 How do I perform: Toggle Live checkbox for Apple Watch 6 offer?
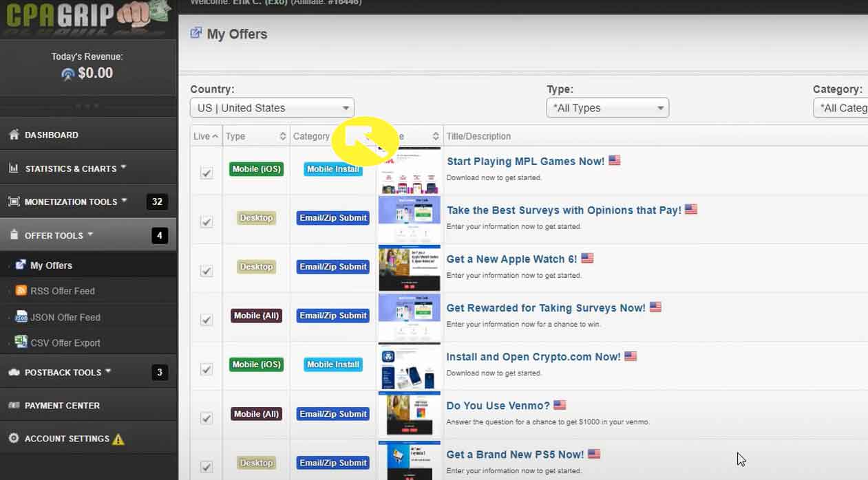[207, 270]
